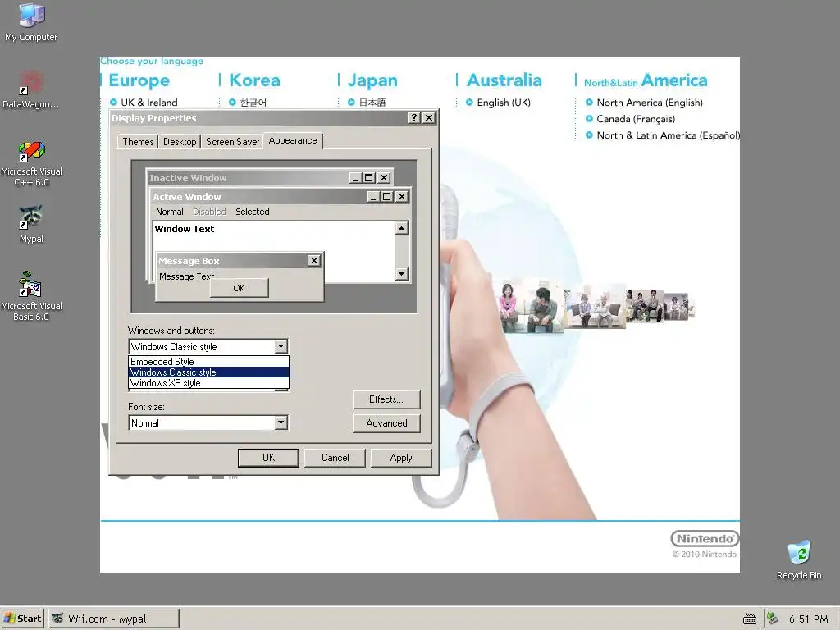The image size is (840, 630).
Task: Click the preview Selected menu item
Action: pyautogui.click(x=253, y=212)
